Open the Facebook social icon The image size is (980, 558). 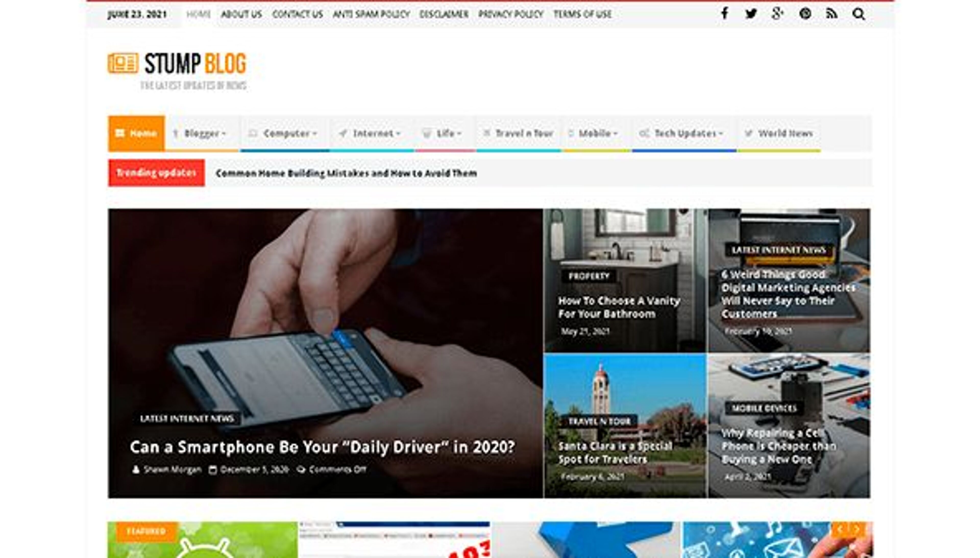tap(725, 14)
